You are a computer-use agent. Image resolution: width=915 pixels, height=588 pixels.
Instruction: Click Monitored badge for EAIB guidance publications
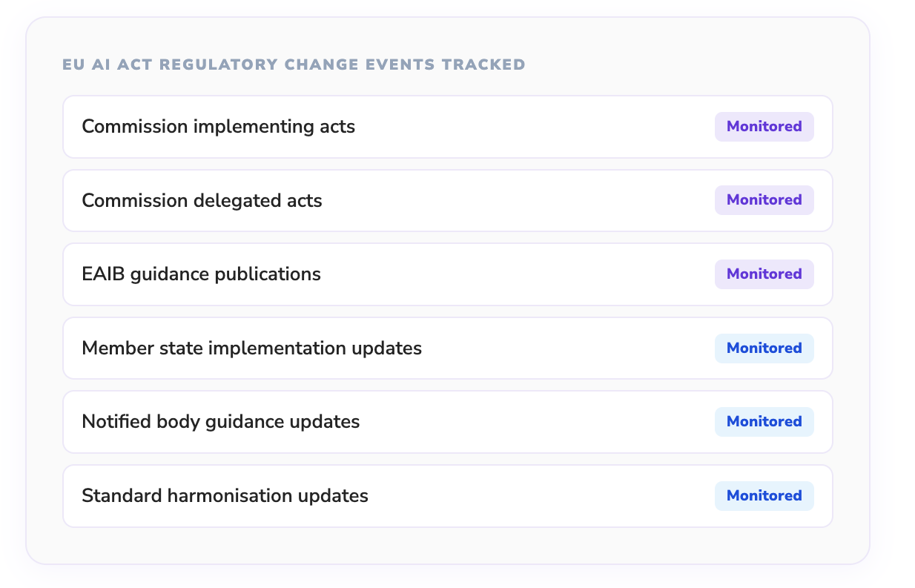click(x=764, y=274)
